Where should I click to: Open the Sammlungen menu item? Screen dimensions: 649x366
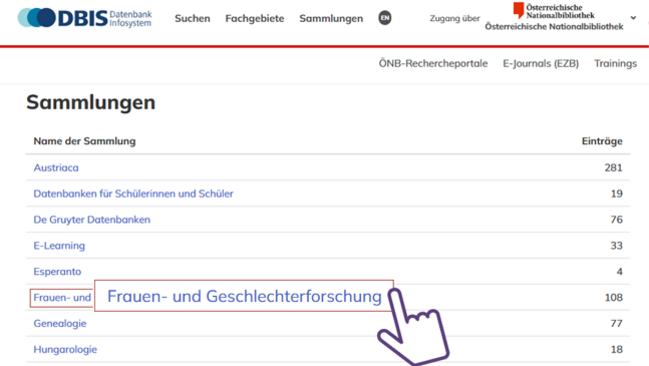point(331,18)
